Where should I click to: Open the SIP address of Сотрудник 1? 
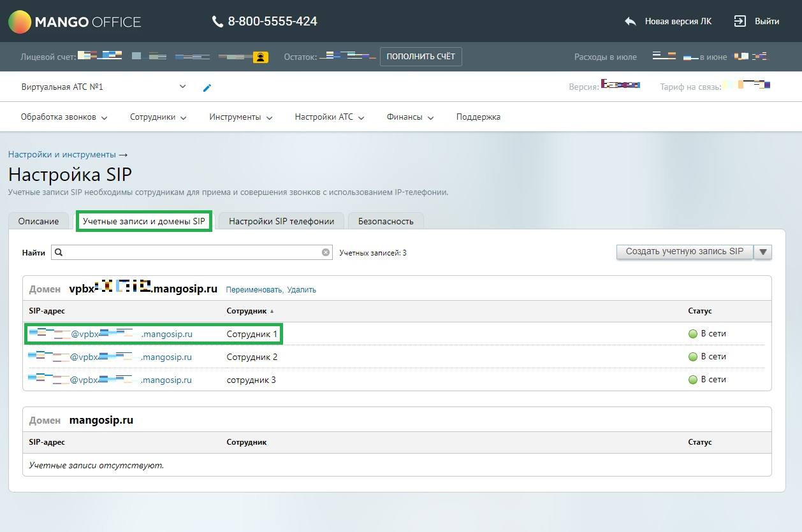pyautogui.click(x=110, y=334)
